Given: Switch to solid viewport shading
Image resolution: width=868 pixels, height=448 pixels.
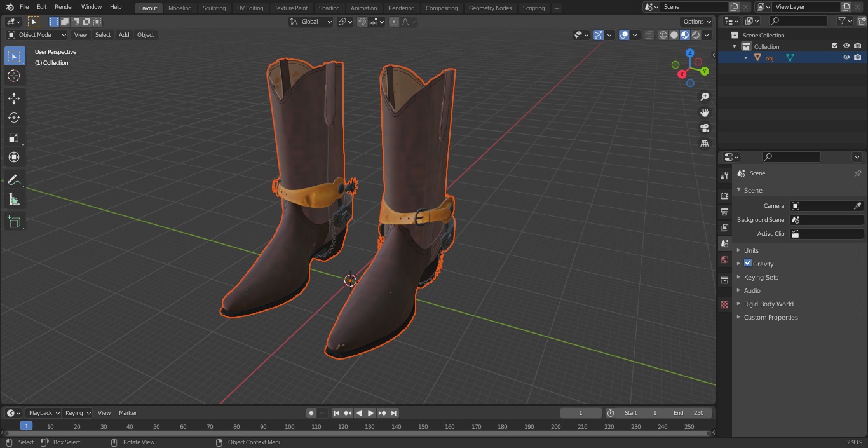Looking at the screenshot, I should coord(674,35).
